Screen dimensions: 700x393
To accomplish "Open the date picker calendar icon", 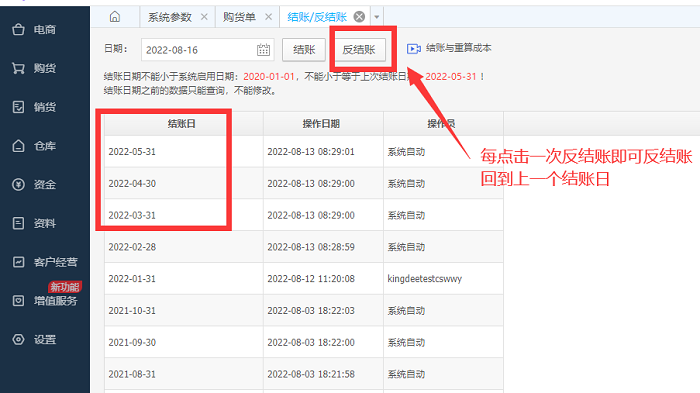I will pos(263,50).
